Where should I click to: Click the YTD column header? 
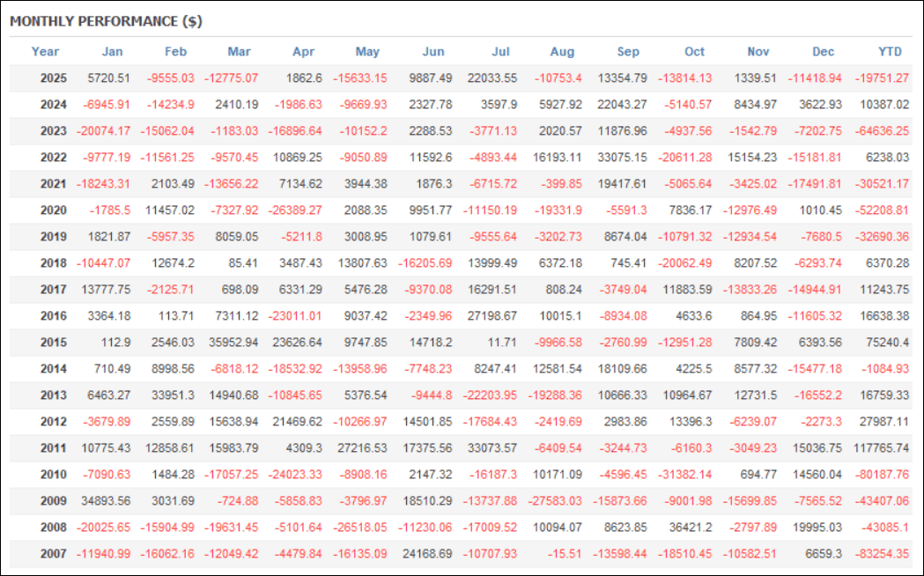tap(891, 51)
